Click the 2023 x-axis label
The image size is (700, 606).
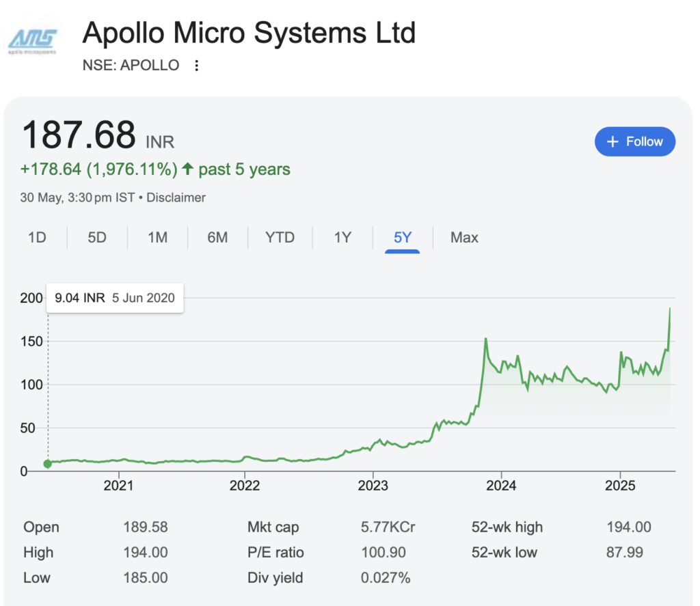[373, 486]
